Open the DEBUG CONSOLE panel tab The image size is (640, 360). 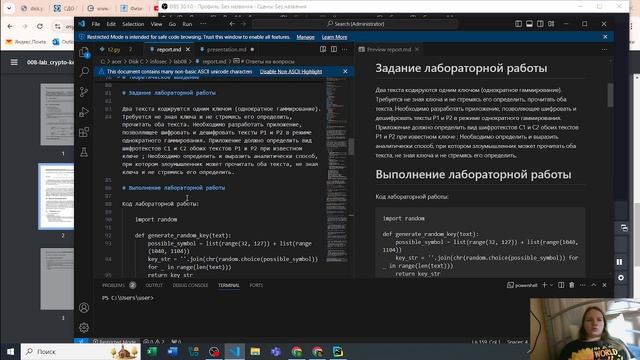click(x=190, y=285)
